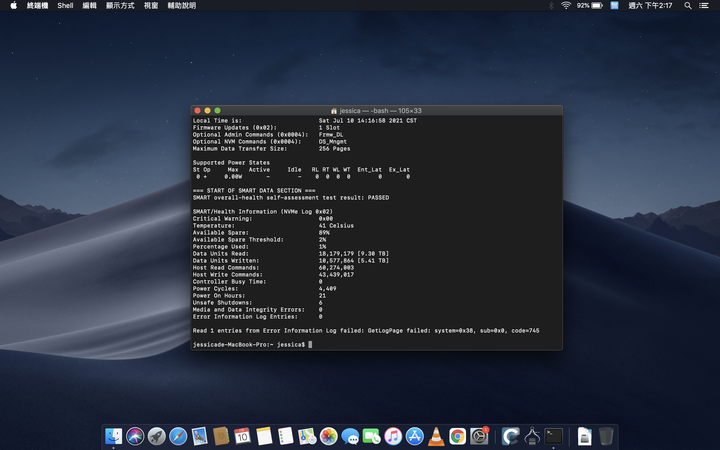This screenshot has height=450, width=720.
Task: Open System Preferences gear with badge
Action: pyautogui.click(x=479, y=436)
